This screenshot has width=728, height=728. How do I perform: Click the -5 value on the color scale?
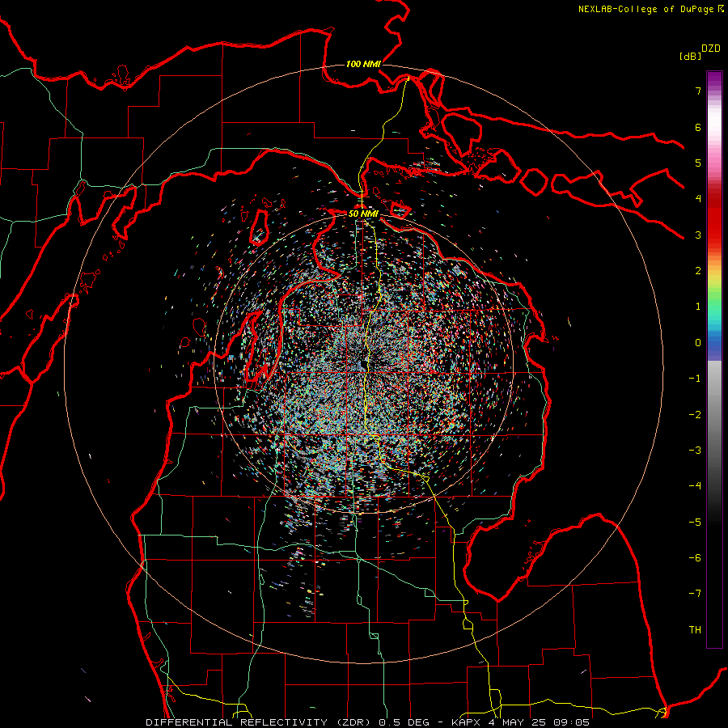pyautogui.click(x=695, y=523)
